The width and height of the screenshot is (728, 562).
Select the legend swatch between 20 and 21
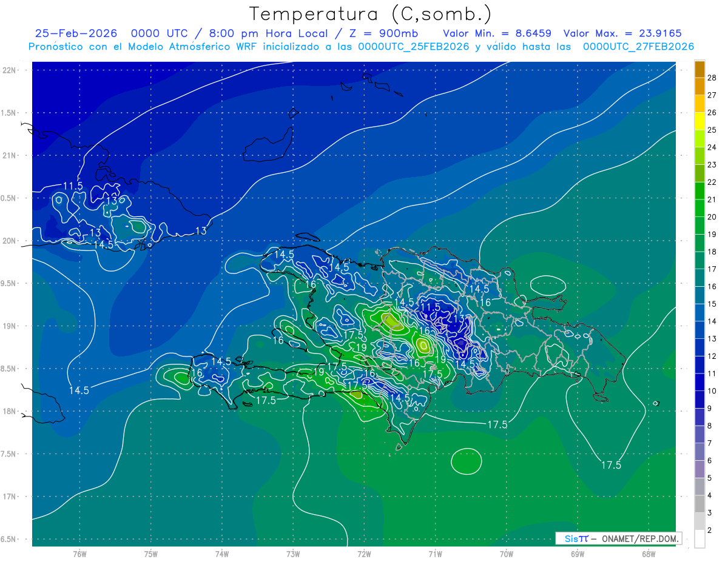(699, 208)
